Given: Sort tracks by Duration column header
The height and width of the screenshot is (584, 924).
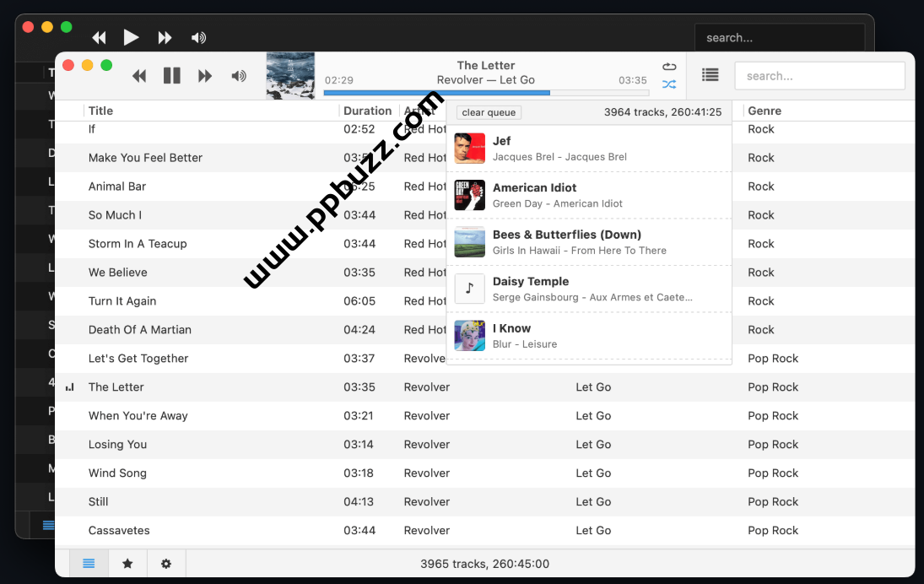Looking at the screenshot, I should (367, 111).
